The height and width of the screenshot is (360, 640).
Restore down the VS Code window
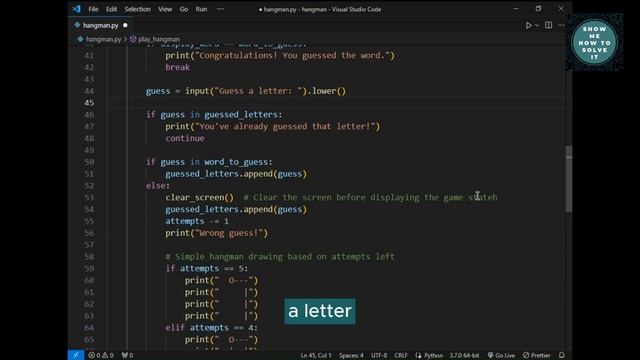point(538,9)
